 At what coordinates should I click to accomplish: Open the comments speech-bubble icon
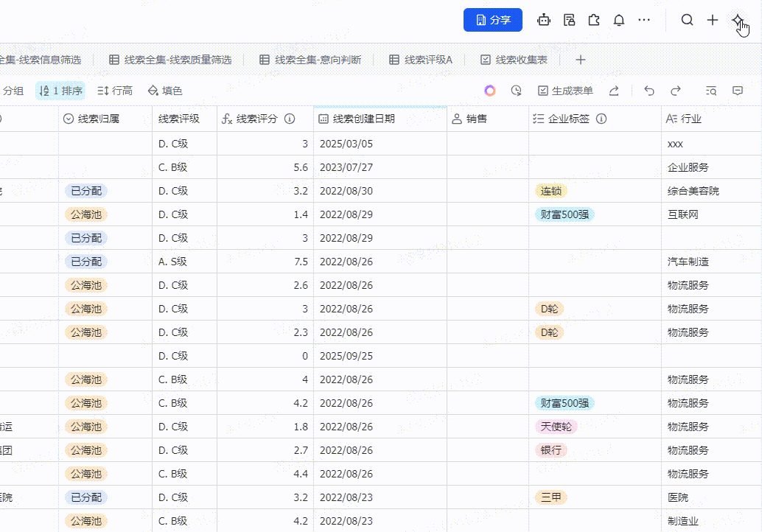click(x=738, y=91)
